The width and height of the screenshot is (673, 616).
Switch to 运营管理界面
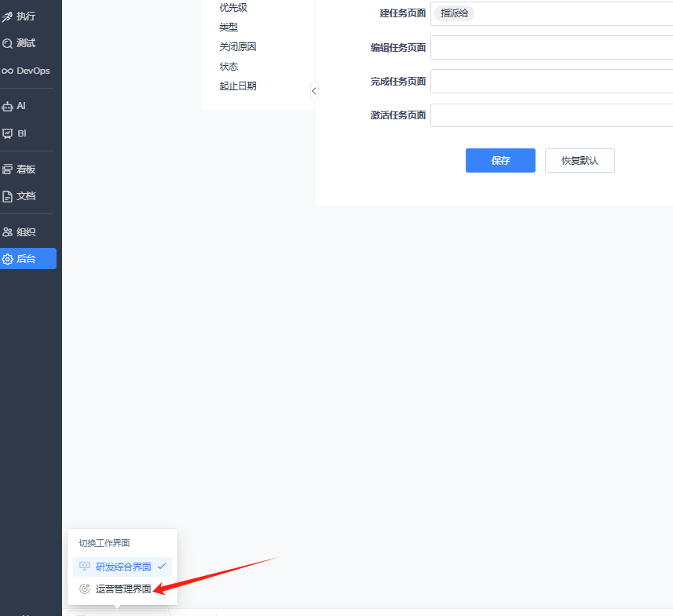[123, 589]
